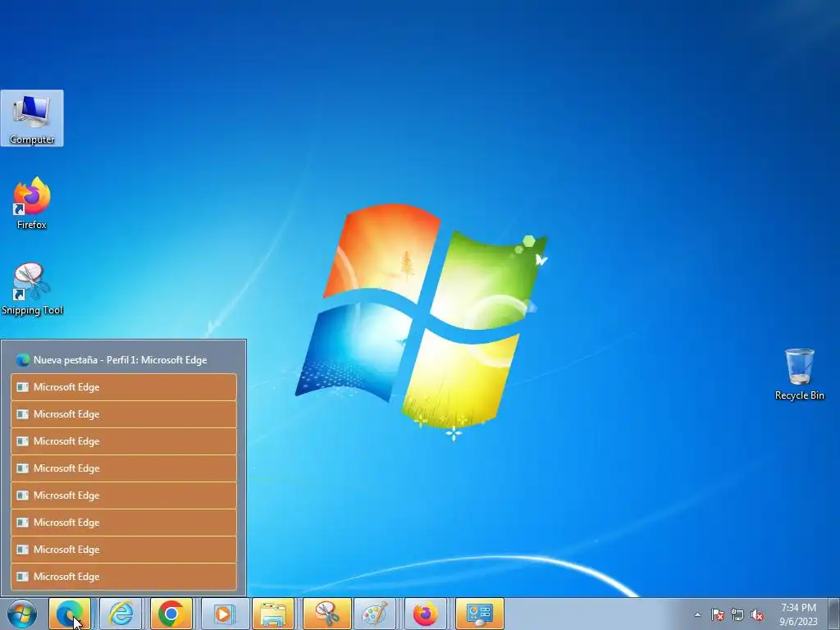Select the bottom Microsoft Edge list entry
This screenshot has height=630, width=840.
pyautogui.click(x=124, y=577)
